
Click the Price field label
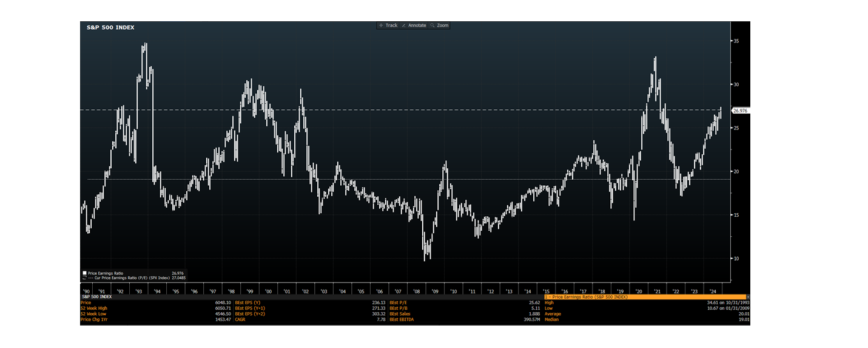coord(86,302)
